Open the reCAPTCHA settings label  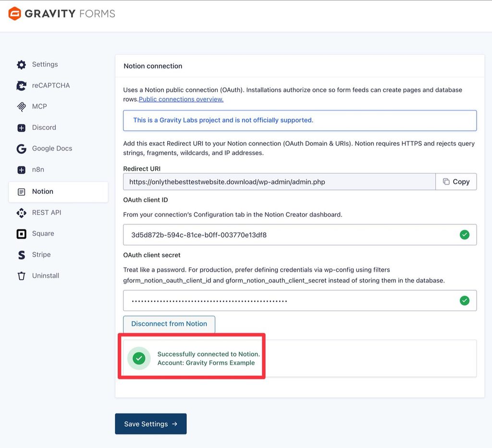point(51,86)
